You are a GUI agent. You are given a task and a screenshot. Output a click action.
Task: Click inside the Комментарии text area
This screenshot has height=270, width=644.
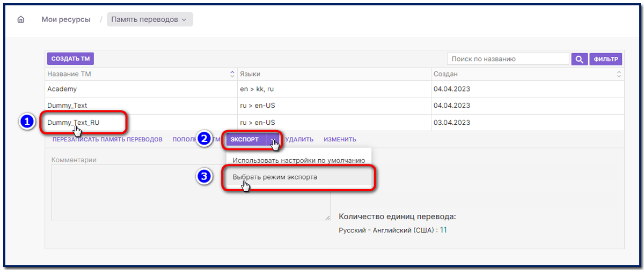[191, 193]
